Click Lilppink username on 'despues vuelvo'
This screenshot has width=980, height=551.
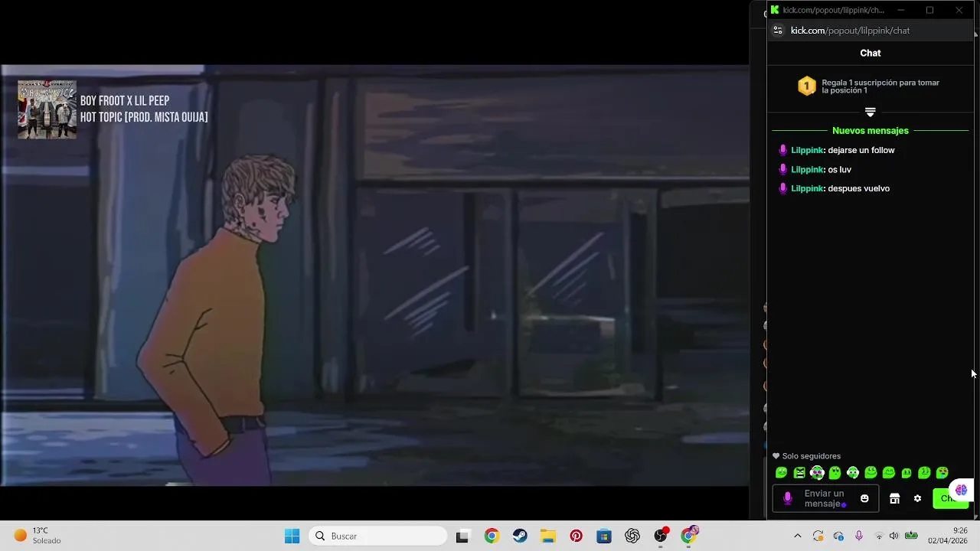click(807, 188)
